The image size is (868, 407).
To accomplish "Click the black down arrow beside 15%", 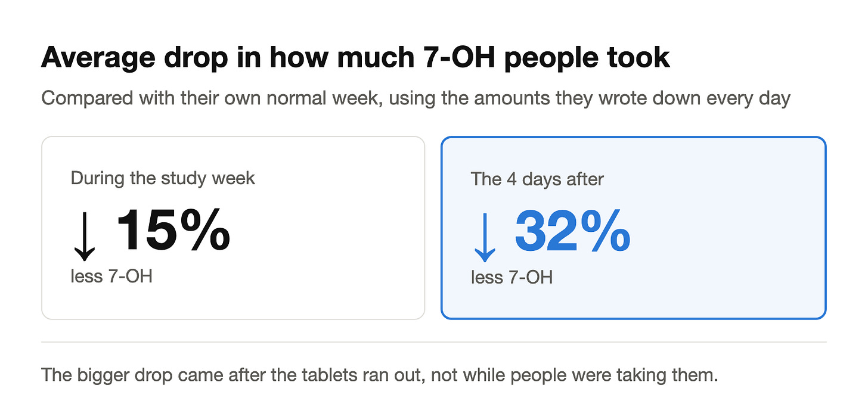I will (85, 235).
